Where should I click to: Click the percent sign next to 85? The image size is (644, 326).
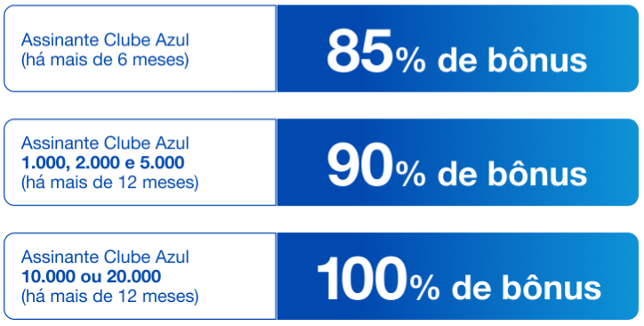point(411,61)
